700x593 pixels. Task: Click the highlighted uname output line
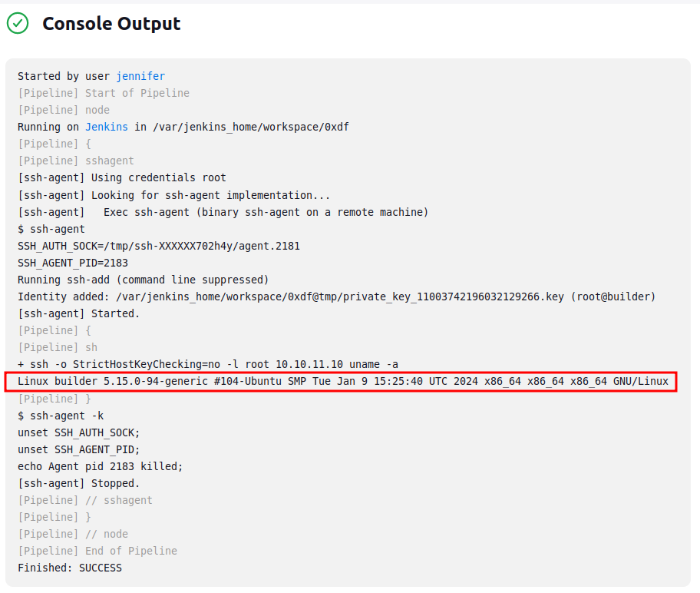[x=342, y=381]
